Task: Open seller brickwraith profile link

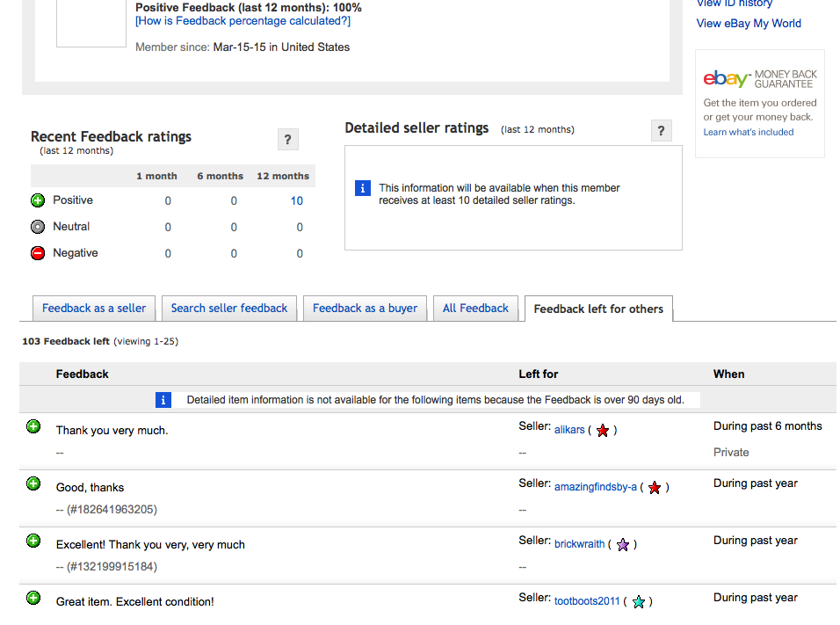Action: click(580, 544)
